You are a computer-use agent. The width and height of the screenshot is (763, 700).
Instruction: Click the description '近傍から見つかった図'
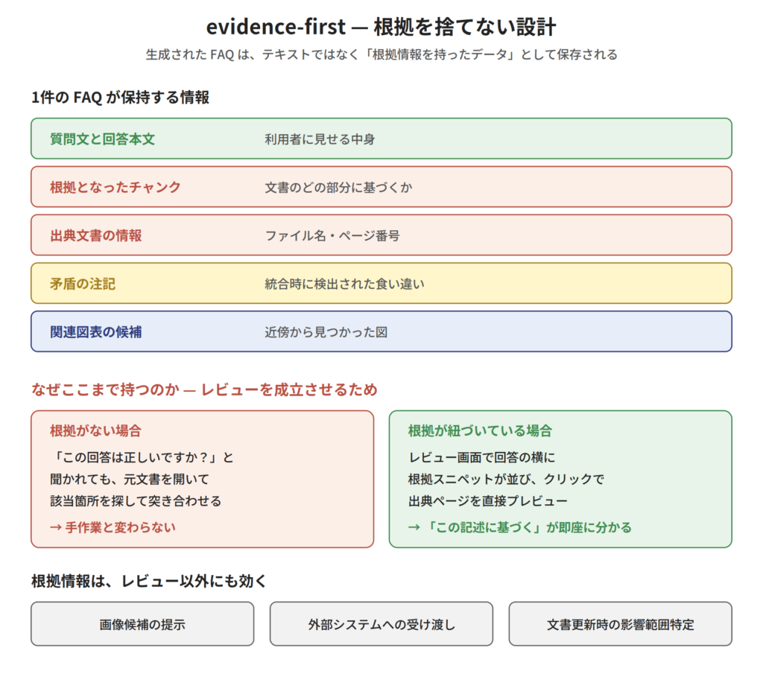tap(326, 332)
